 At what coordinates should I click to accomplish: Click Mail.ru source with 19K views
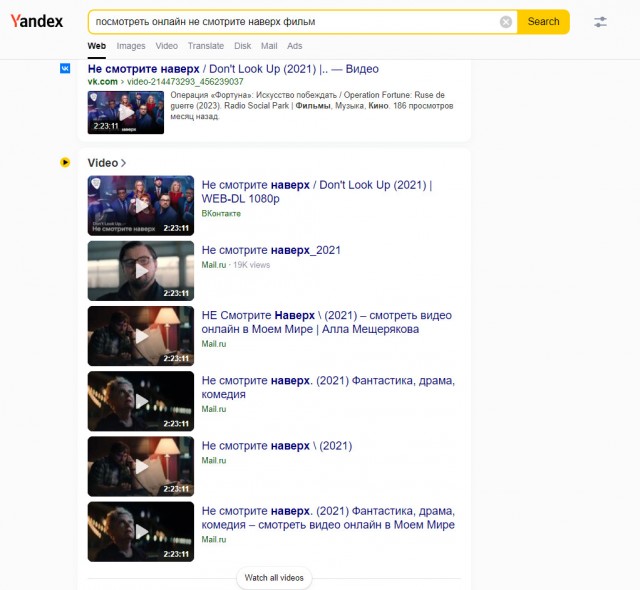click(x=213, y=265)
